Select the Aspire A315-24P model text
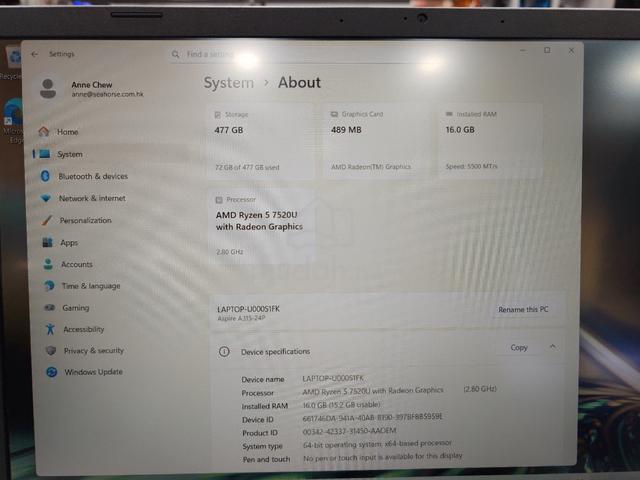 point(242,318)
